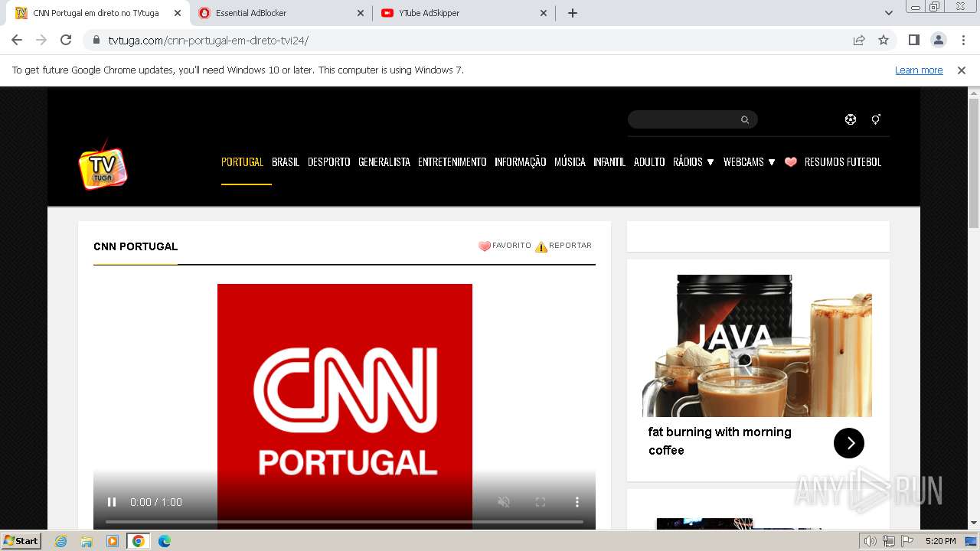
Task: Click the ad arrow button
Action: pos(849,443)
